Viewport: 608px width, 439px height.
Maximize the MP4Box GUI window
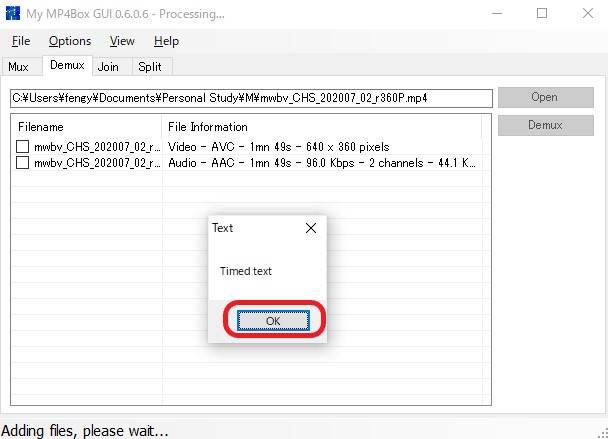pos(542,13)
